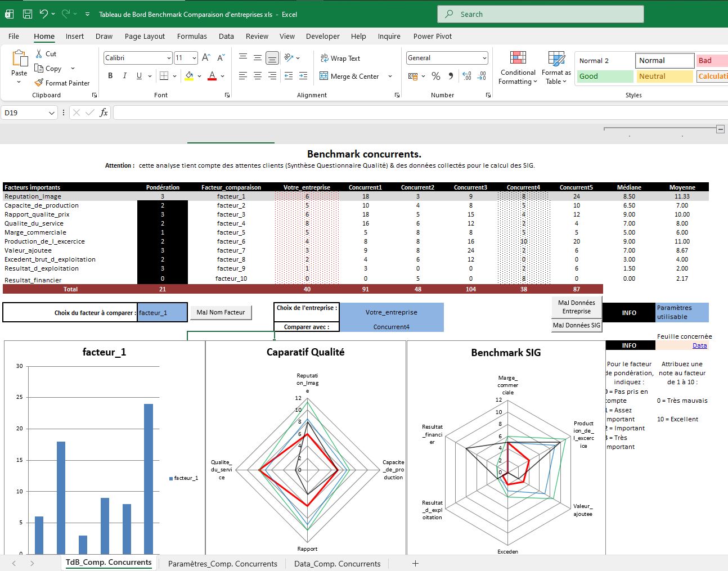
Task: Apply Percent Style
Action: (436, 76)
